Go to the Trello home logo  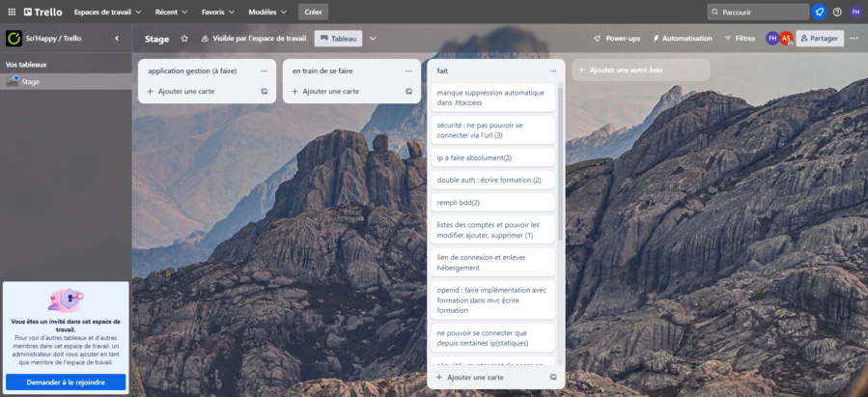tap(43, 12)
